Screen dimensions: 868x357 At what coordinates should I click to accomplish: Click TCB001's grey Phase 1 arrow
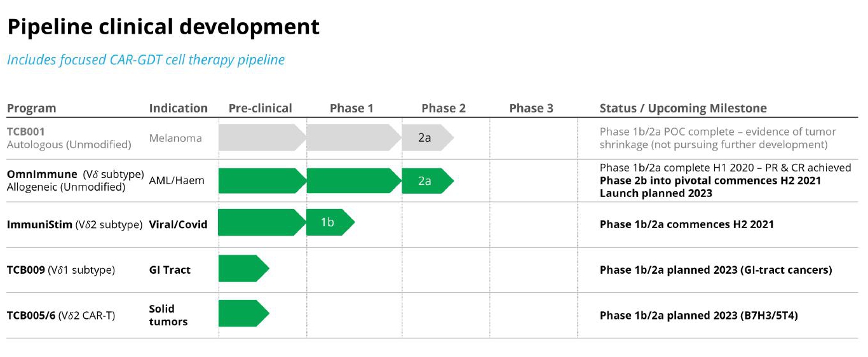pyautogui.click(x=353, y=138)
